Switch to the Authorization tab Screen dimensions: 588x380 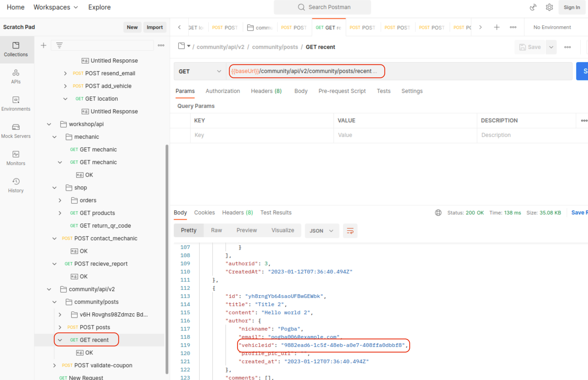pyautogui.click(x=222, y=91)
